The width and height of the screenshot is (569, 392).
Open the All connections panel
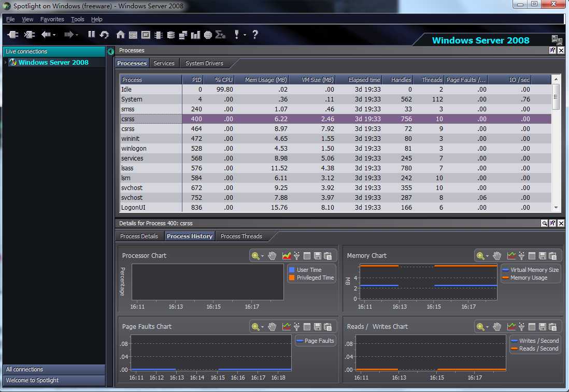(54, 370)
